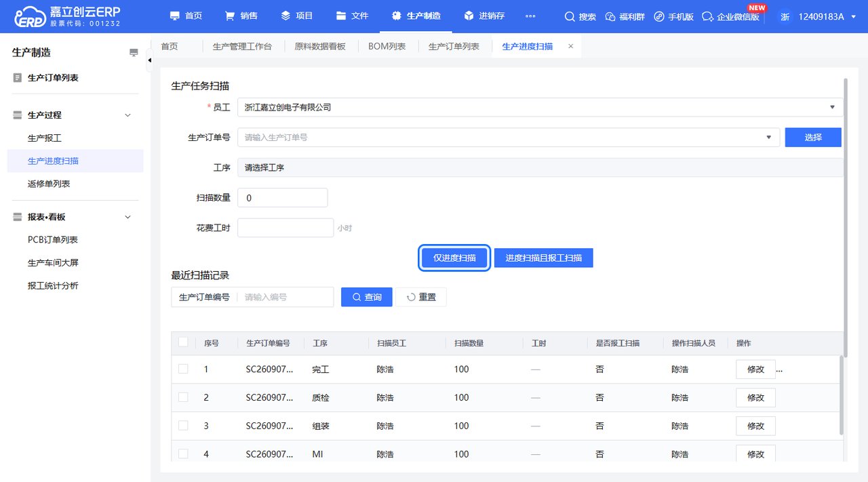Click the 选择 button
Viewport: 868px width, 482px height.
(813, 137)
